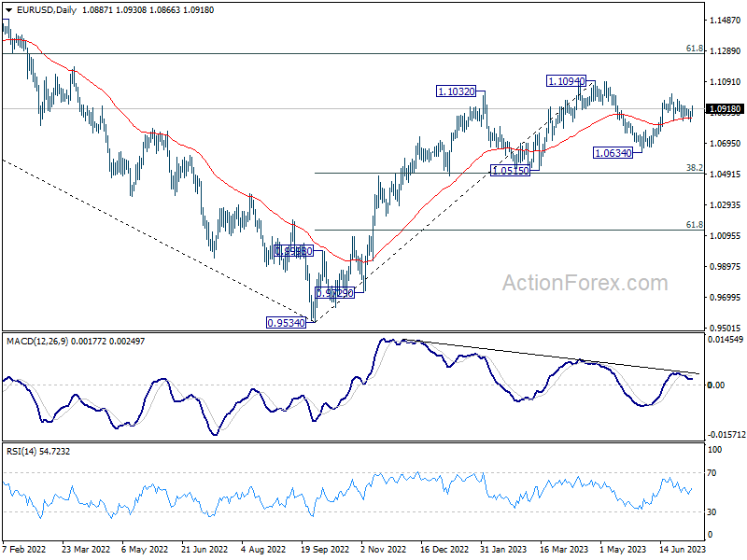Select the 1.05150 price label
The height and width of the screenshot is (560, 747).
pos(510,171)
